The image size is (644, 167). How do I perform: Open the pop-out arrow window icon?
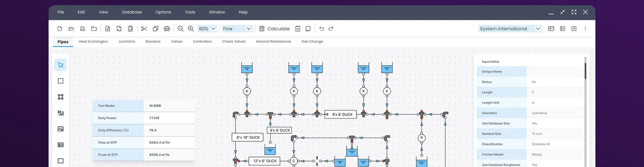point(574,28)
